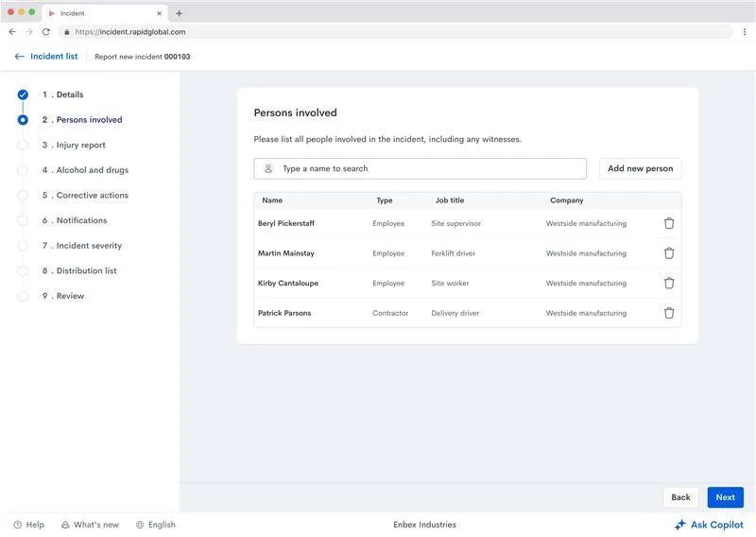Click Delivery driver job title

coord(455,313)
